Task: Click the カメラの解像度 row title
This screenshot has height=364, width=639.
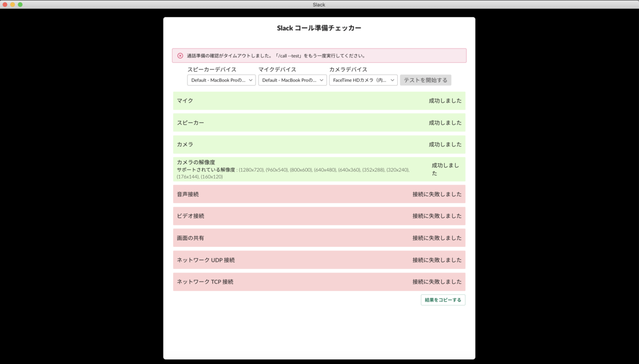Action: coord(195,162)
